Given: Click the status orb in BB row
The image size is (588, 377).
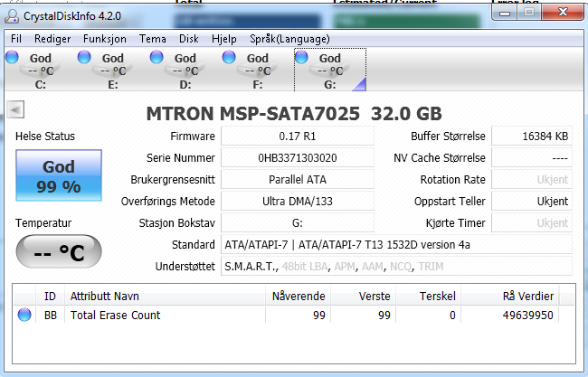Looking at the screenshot, I should 24,315.
